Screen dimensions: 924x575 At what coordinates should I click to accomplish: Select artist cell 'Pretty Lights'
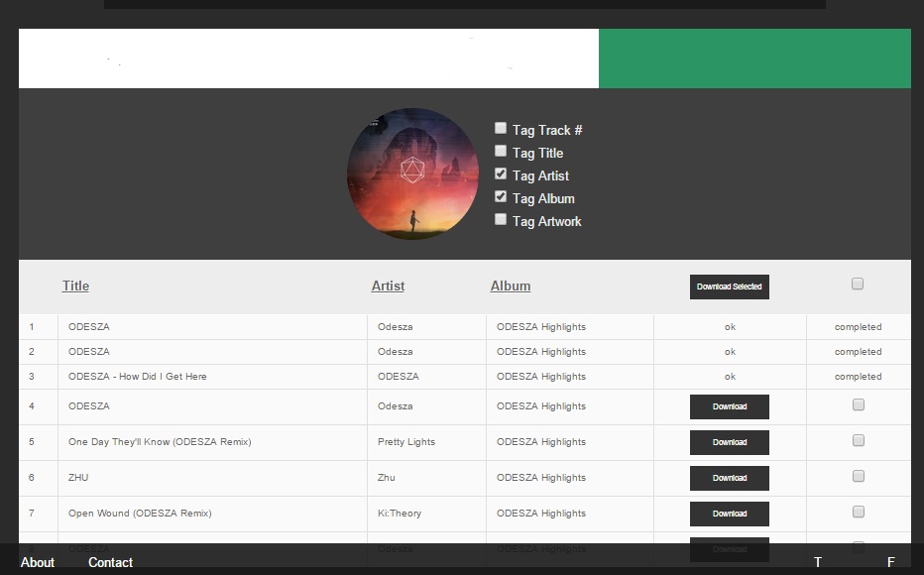[406, 442]
